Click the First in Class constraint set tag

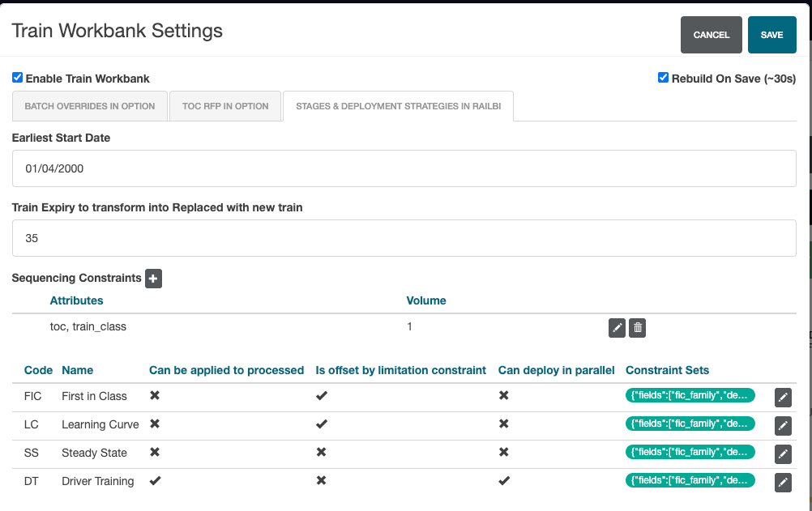pos(690,396)
